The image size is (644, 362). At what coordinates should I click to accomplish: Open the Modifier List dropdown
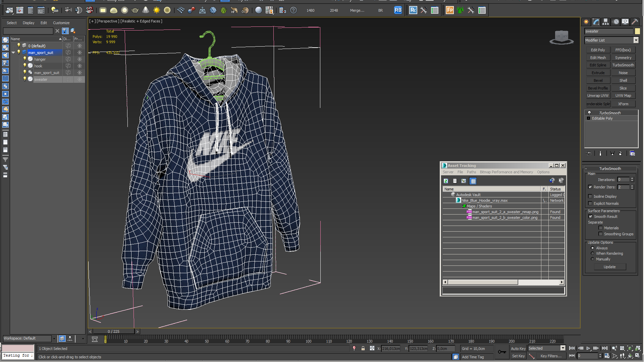(x=636, y=40)
